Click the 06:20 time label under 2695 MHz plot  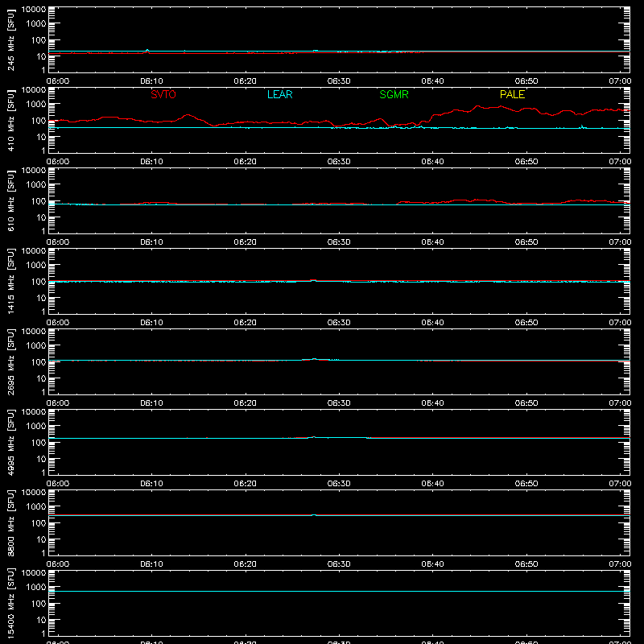[246, 403]
